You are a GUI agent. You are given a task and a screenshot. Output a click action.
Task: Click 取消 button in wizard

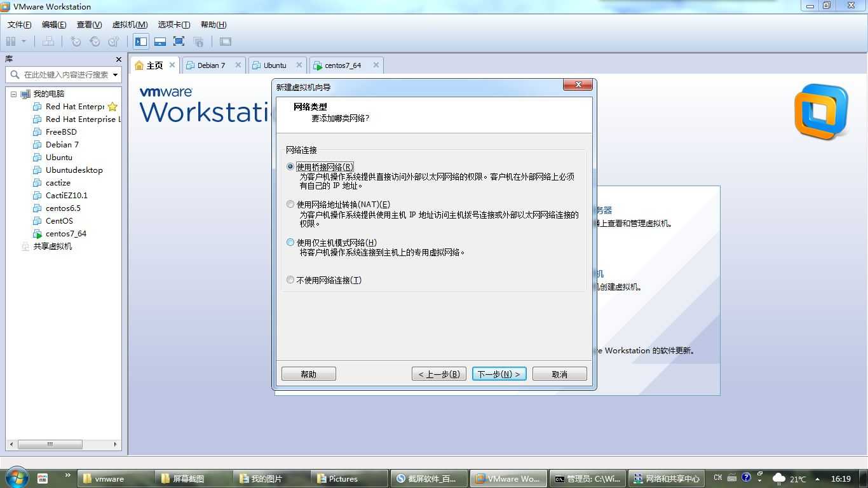pos(560,374)
